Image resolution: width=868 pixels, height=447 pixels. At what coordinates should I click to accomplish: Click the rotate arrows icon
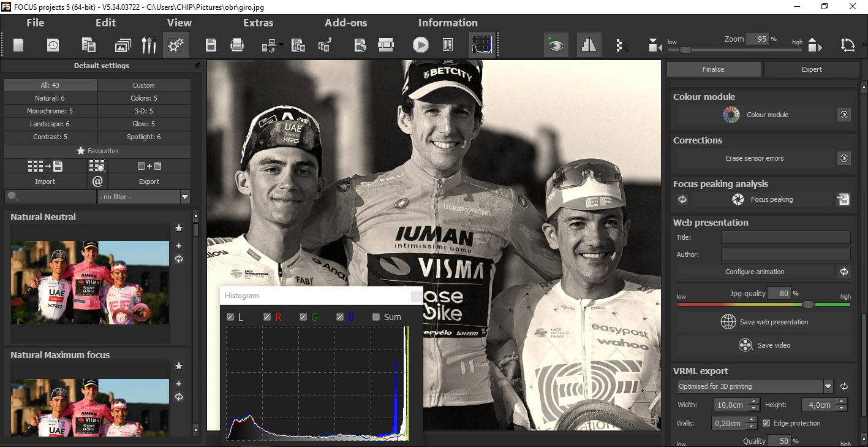848,45
